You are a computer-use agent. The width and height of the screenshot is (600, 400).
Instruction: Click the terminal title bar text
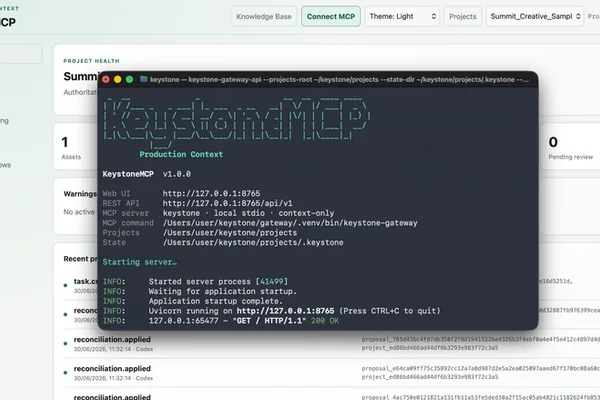[339, 80]
